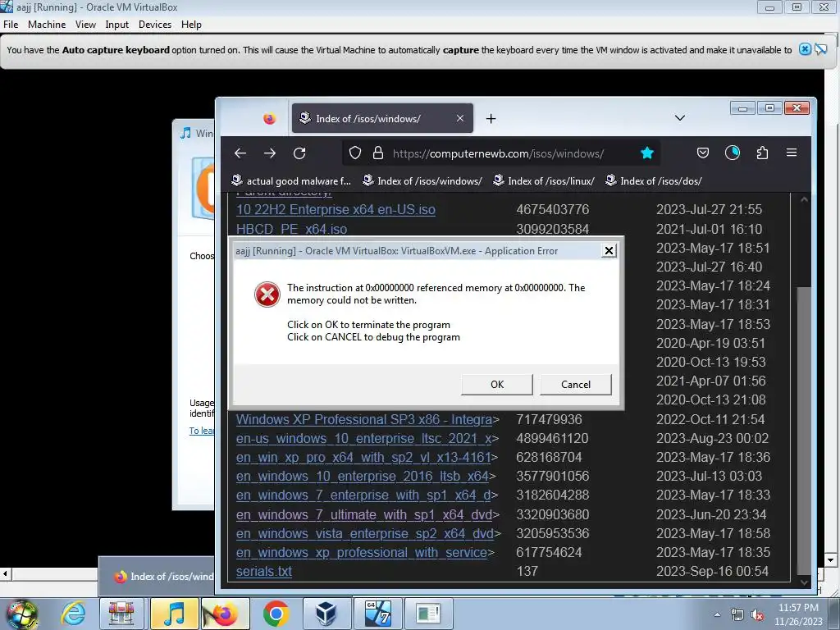The height and width of the screenshot is (630, 840).
Task: Click the Firefox page vertical scrollbar
Action: coord(804,431)
